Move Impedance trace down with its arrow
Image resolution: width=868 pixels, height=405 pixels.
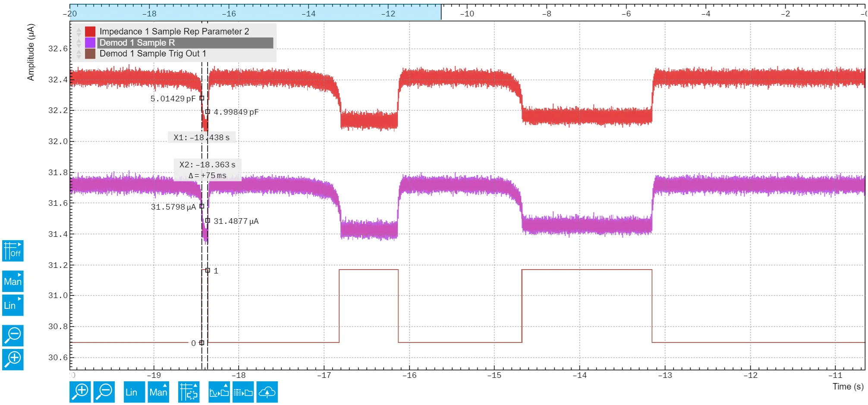coord(79,34)
